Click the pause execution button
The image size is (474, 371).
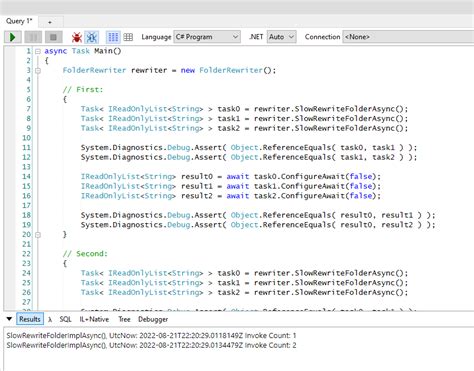coord(33,37)
